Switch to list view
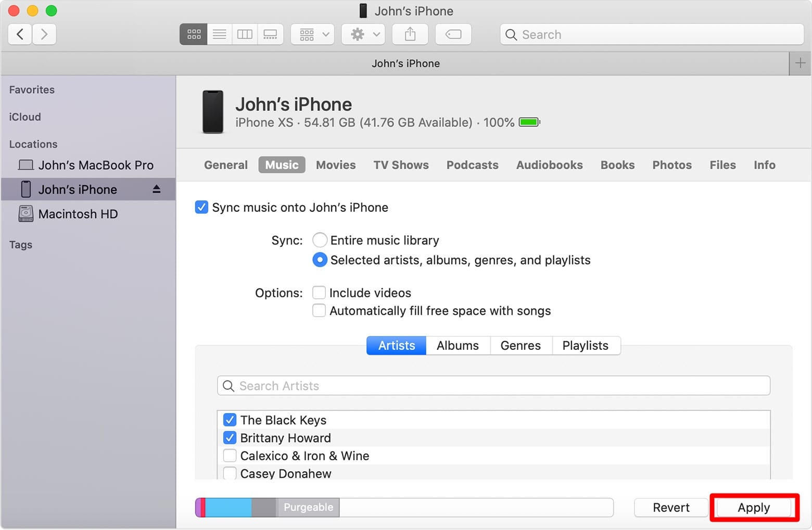 (x=220, y=34)
